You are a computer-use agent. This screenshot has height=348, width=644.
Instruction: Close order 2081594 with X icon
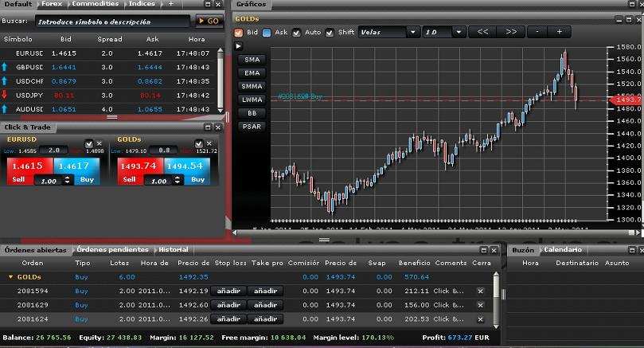tap(480, 291)
